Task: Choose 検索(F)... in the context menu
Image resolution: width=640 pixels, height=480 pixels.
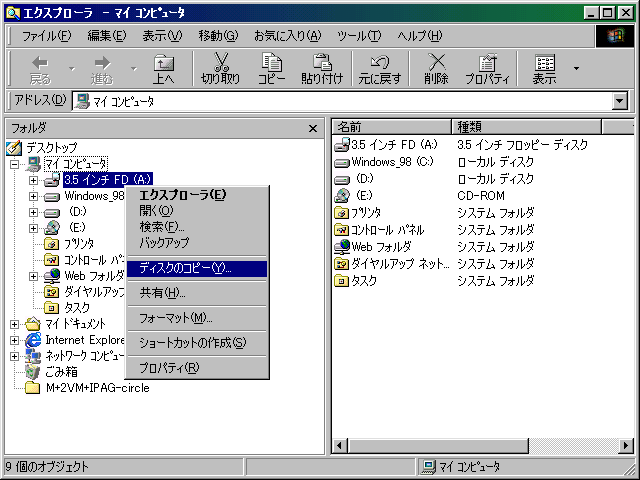Action: (x=197, y=227)
